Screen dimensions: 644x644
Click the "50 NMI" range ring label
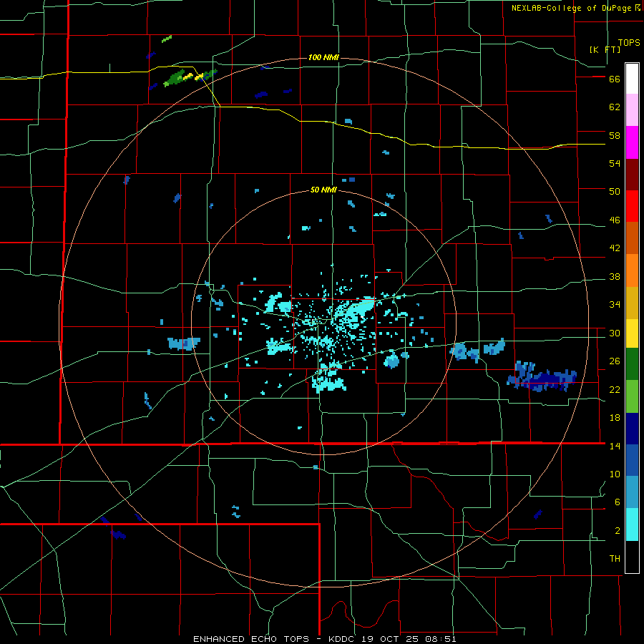(x=323, y=190)
